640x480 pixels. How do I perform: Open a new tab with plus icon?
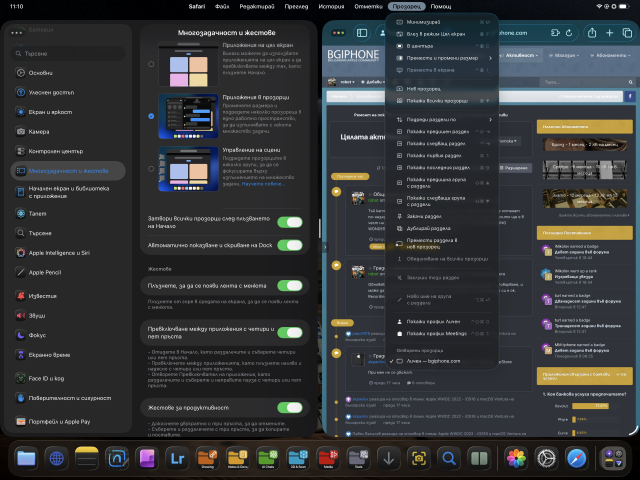point(609,33)
